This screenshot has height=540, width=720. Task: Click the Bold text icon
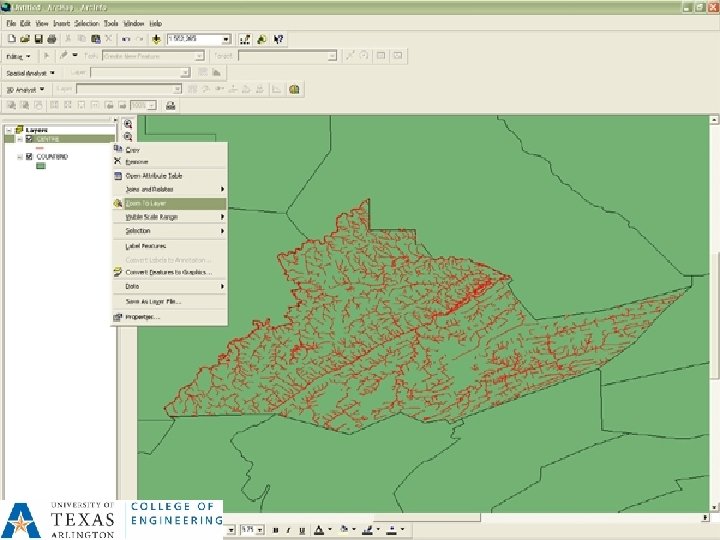pyautogui.click(x=277, y=529)
